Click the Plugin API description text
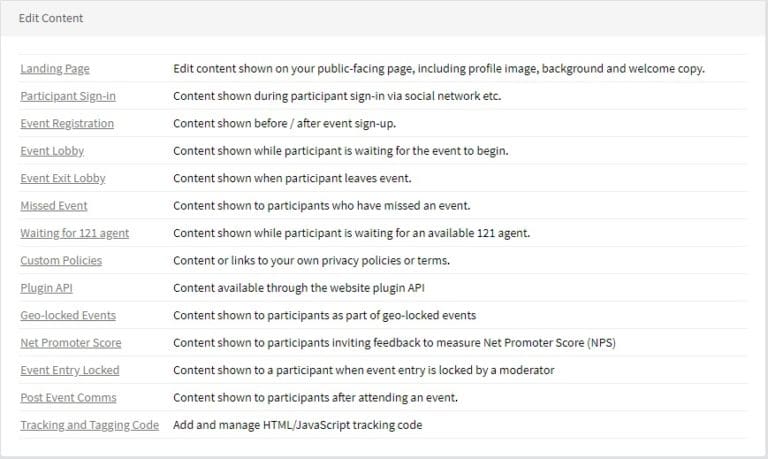The width and height of the screenshot is (768, 459). (x=299, y=288)
